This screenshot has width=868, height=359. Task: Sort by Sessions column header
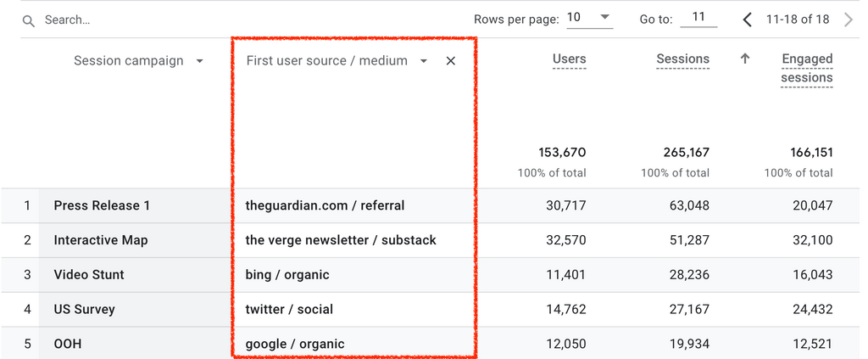tap(682, 59)
